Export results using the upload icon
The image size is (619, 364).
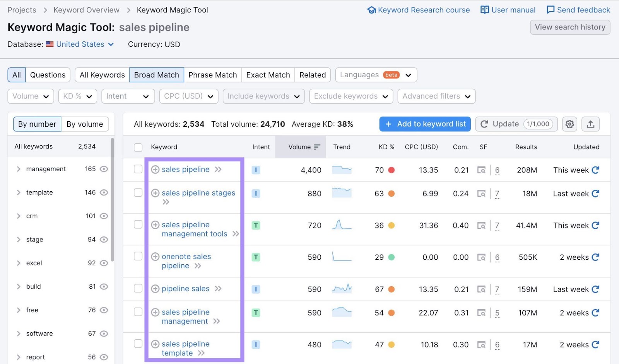(x=590, y=124)
